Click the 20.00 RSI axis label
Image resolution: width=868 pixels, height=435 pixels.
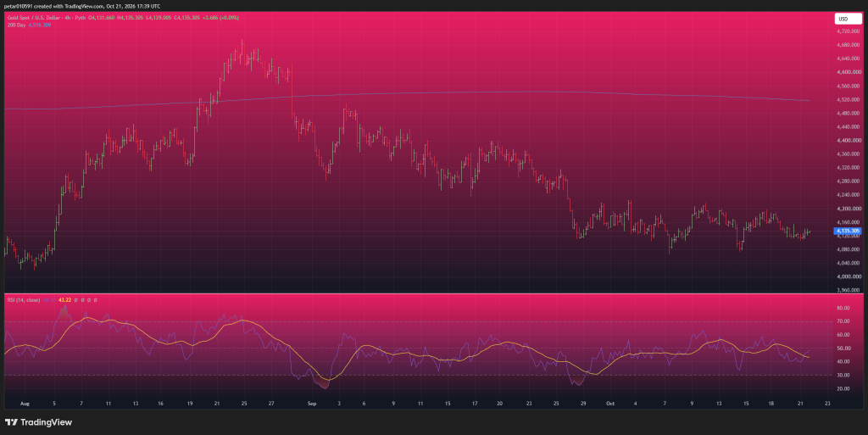843,388
